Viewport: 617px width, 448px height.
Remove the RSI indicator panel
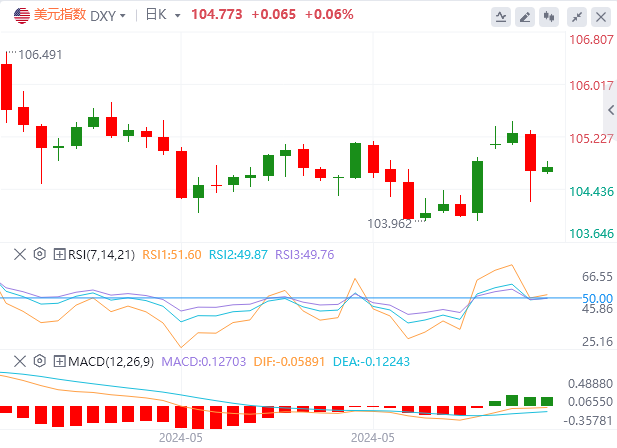point(20,254)
